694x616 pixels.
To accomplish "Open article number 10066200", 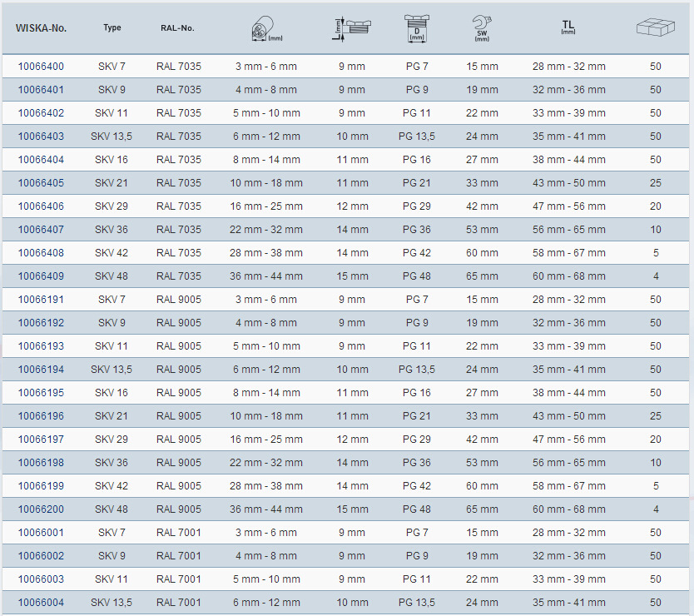I will pyautogui.click(x=41, y=509).
